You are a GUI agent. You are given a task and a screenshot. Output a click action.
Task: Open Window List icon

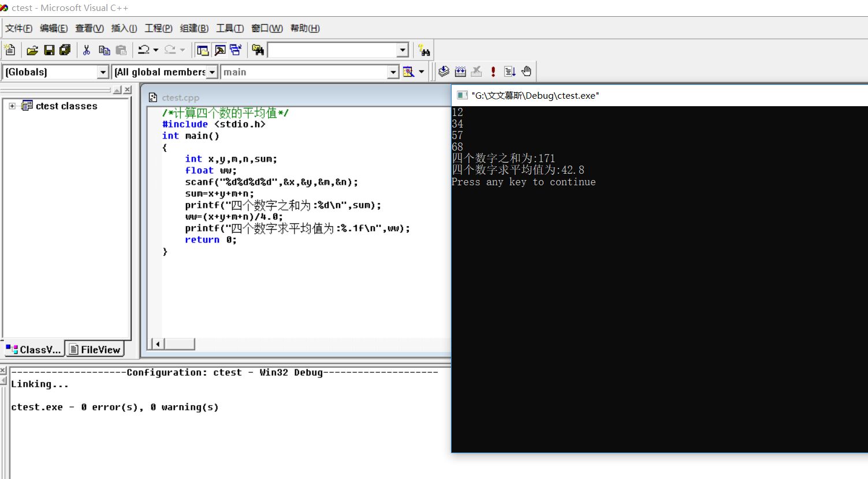click(x=236, y=50)
